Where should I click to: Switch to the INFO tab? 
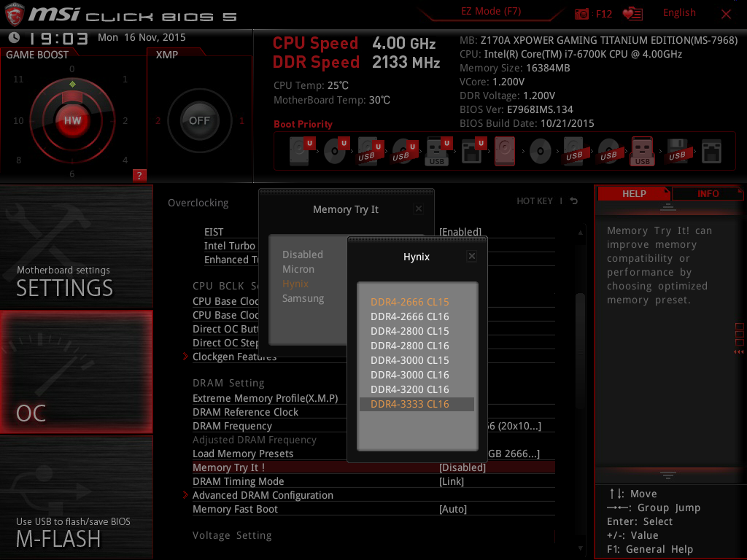click(x=708, y=193)
